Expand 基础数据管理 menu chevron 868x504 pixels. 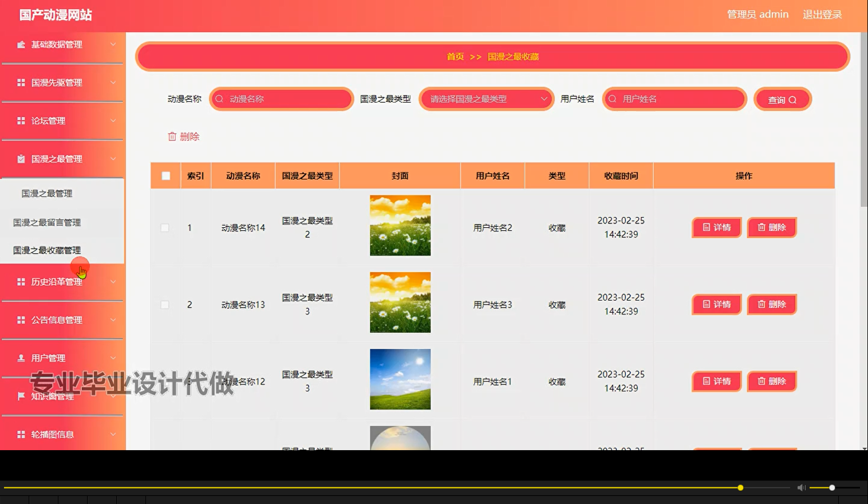click(x=113, y=45)
